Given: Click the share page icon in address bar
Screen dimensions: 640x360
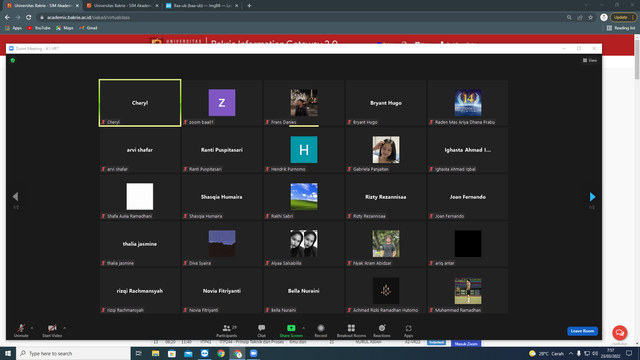Looking at the screenshot, I should (580, 18).
